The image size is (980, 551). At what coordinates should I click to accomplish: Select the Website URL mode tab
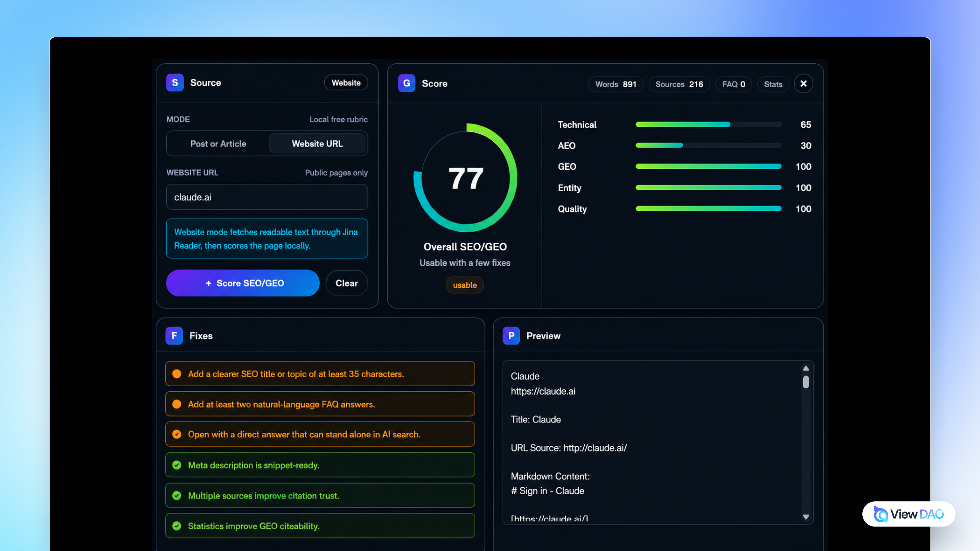(317, 144)
